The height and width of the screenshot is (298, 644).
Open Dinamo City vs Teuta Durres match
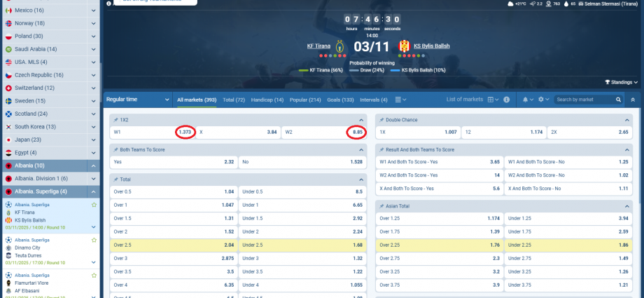tap(50, 252)
